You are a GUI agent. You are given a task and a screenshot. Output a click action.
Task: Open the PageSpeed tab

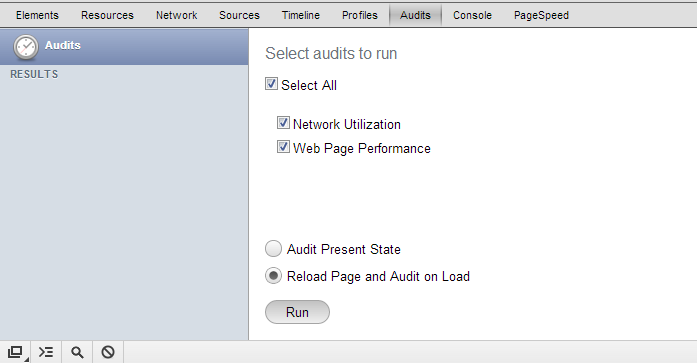(x=541, y=15)
